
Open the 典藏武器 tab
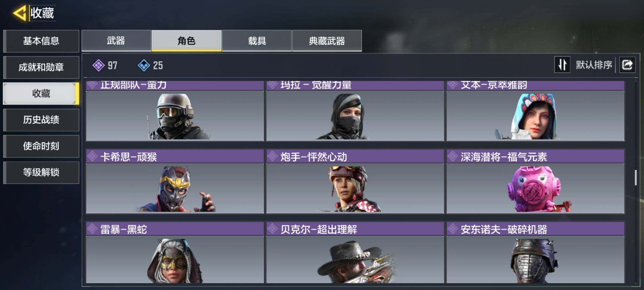[x=327, y=41]
